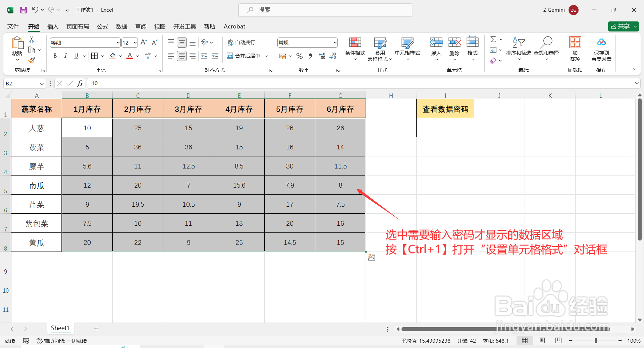Click the increase decimal icon
This screenshot has height=348, width=644.
tap(322, 56)
